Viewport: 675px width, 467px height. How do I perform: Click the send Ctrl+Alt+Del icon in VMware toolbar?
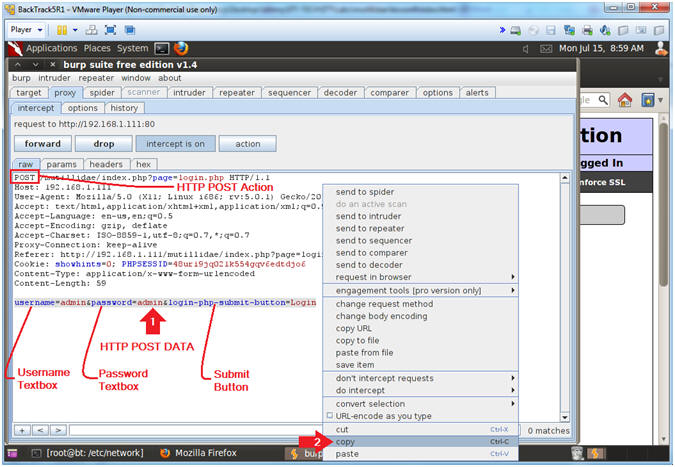pyautogui.click(x=91, y=30)
